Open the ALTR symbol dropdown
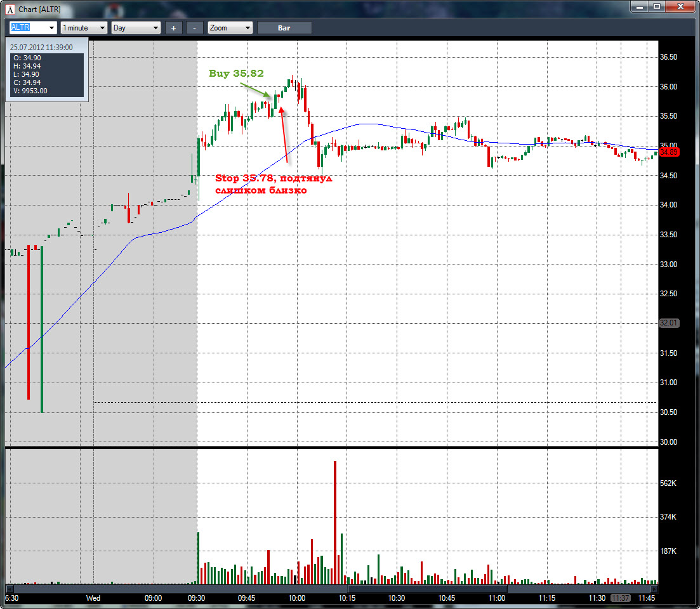 tap(51, 28)
